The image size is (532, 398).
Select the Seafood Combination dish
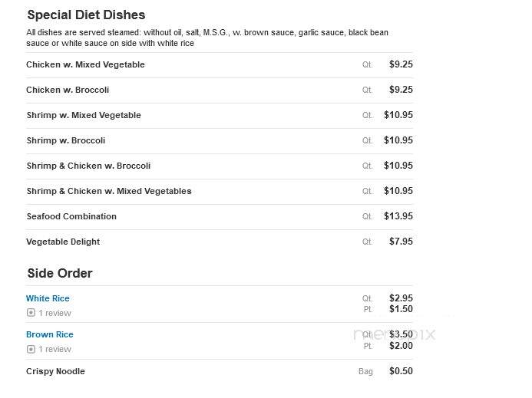tap(71, 216)
